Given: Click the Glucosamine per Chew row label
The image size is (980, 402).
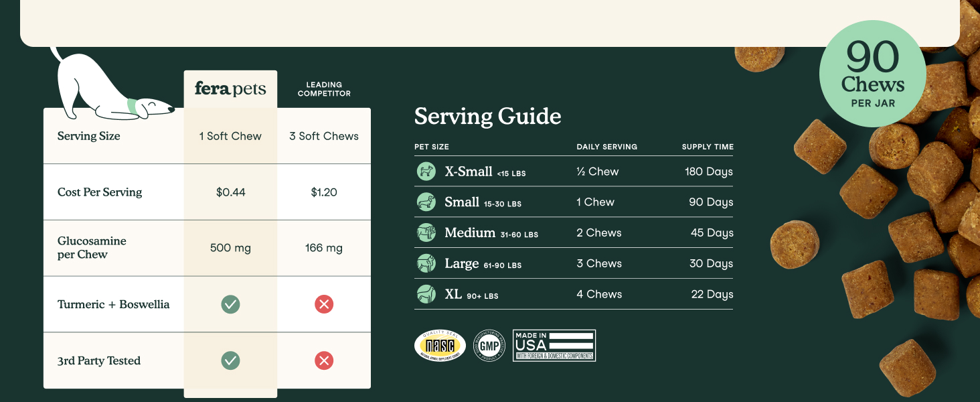Looking at the screenshot, I should [x=92, y=248].
